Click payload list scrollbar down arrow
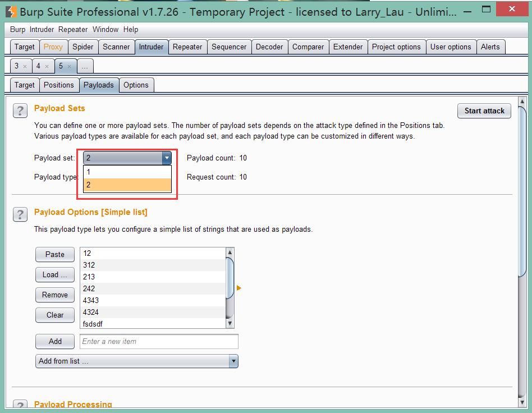532x413 pixels. 230,323
